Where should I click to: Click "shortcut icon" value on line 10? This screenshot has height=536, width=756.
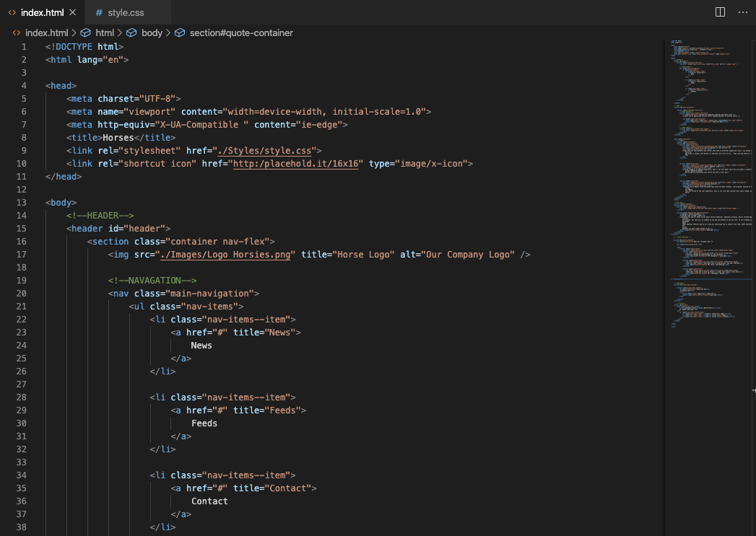(160, 164)
